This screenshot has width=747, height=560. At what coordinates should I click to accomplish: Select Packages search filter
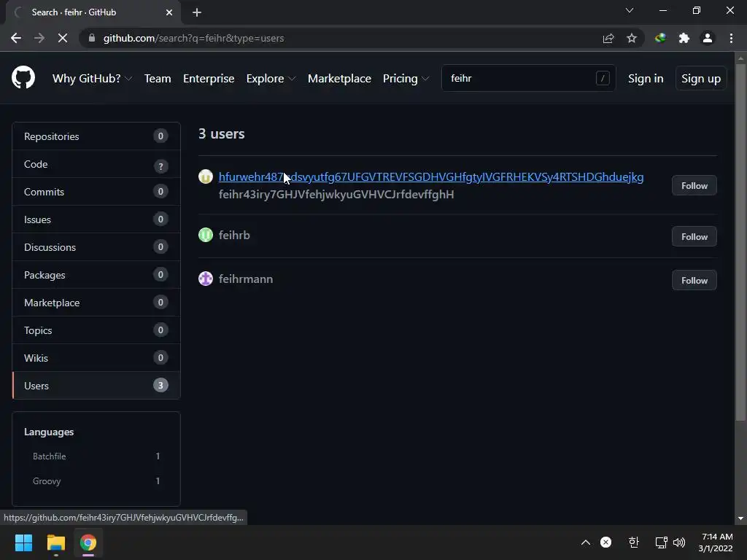tap(96, 275)
